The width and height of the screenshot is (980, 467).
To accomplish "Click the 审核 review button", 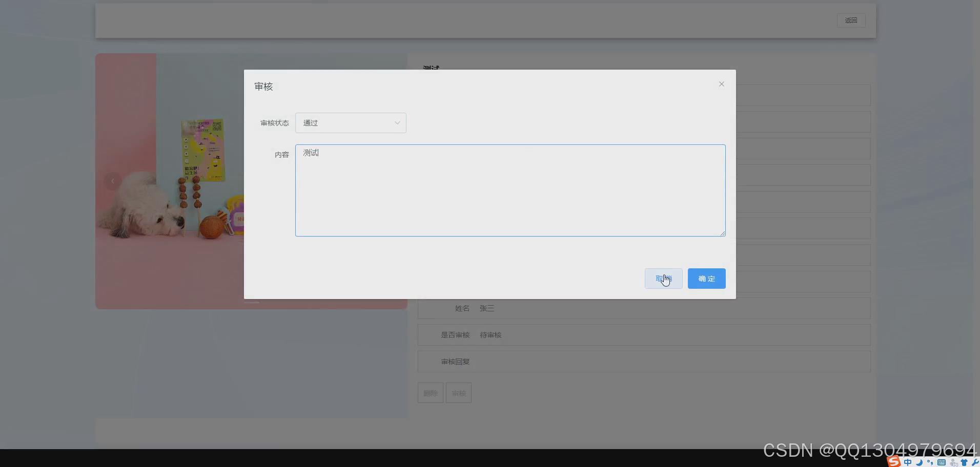I will click(x=458, y=393).
